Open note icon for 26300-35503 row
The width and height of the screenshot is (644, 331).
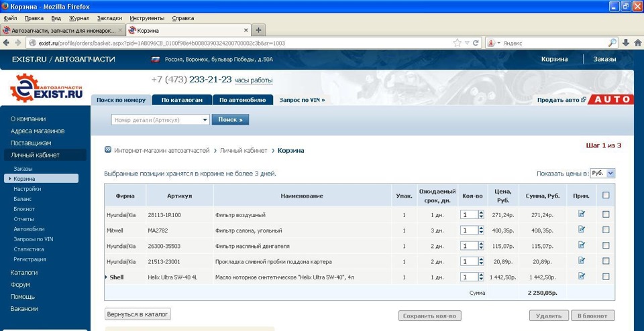581,245
